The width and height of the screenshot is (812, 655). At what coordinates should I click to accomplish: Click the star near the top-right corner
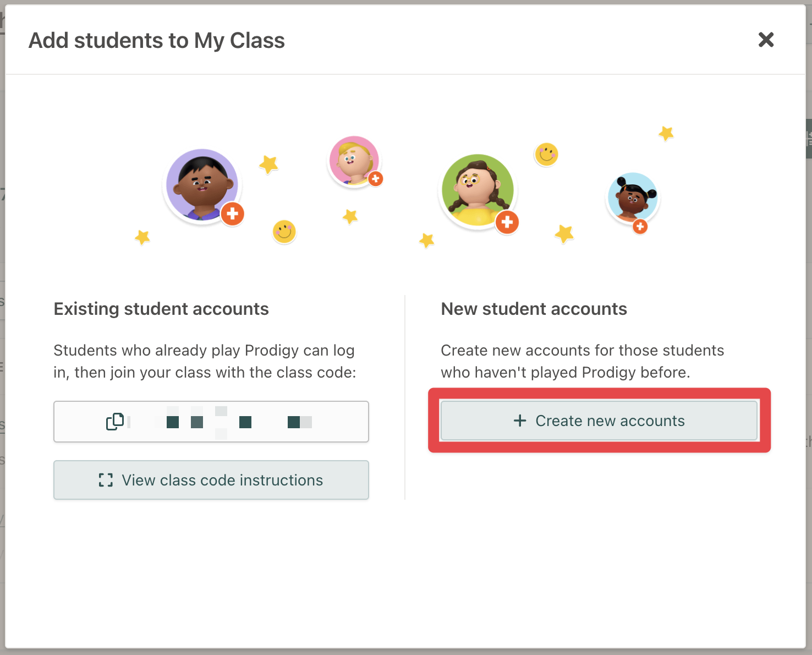click(x=666, y=133)
